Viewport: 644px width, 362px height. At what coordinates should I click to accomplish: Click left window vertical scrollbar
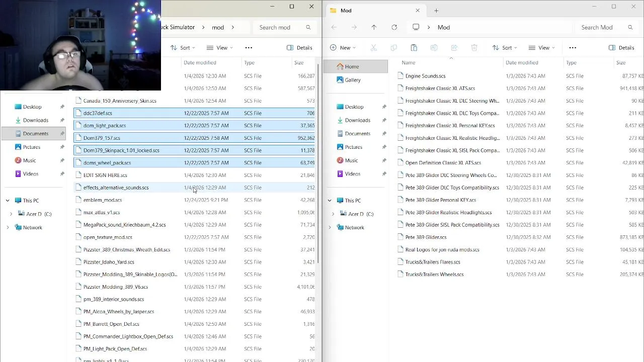coord(318,163)
